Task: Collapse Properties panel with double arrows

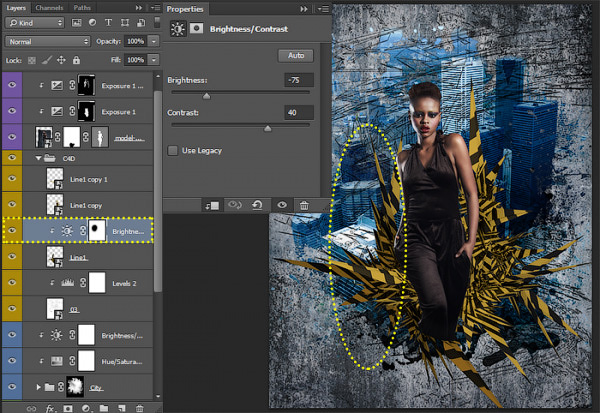Action: tap(304, 8)
